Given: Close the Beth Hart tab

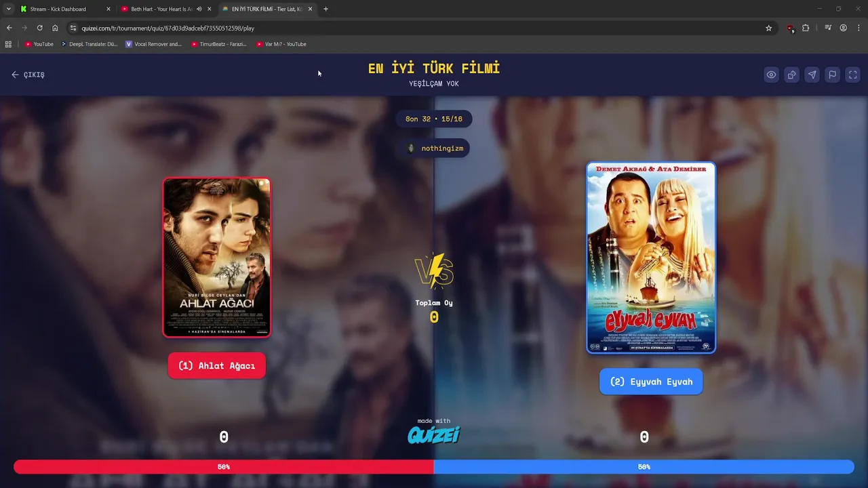Looking at the screenshot, I should (x=209, y=9).
